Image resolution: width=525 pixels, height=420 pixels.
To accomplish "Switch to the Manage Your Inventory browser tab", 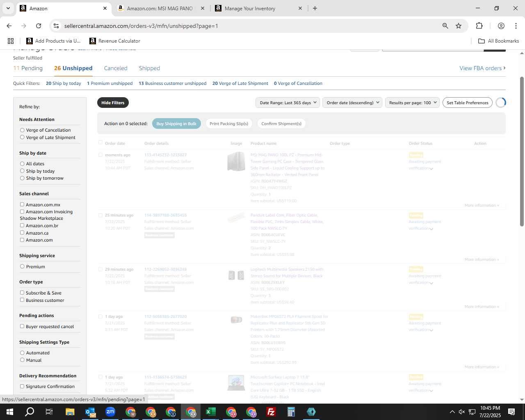I will (x=259, y=8).
